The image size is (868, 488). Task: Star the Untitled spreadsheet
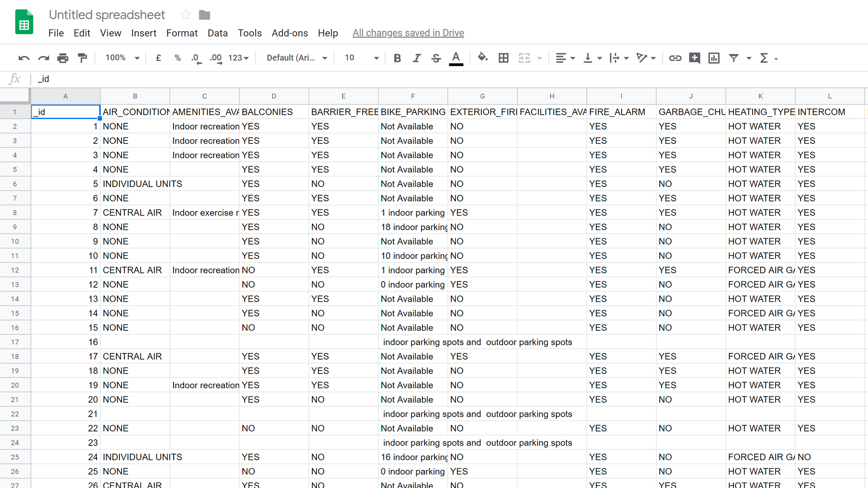[x=185, y=15]
